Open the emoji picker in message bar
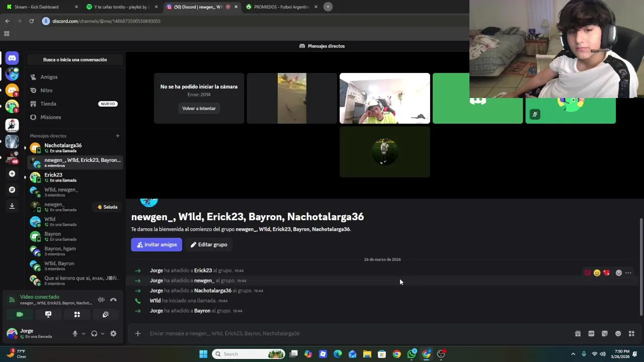 618,333
